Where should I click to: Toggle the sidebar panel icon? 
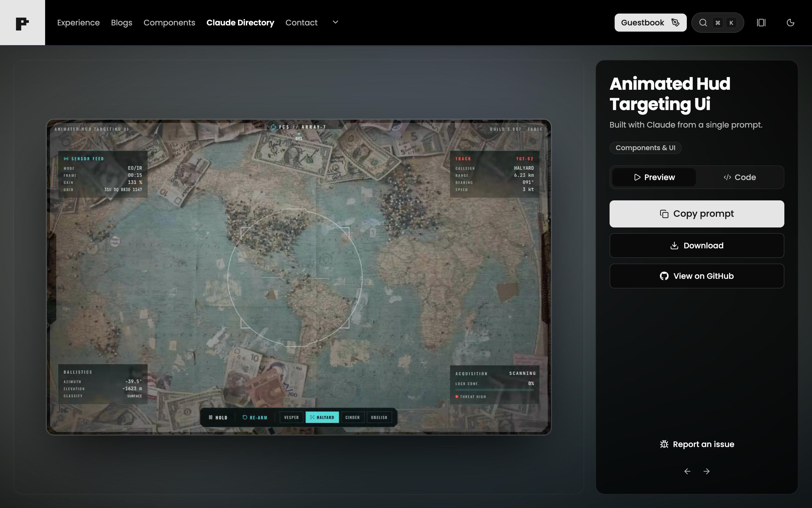[761, 23]
